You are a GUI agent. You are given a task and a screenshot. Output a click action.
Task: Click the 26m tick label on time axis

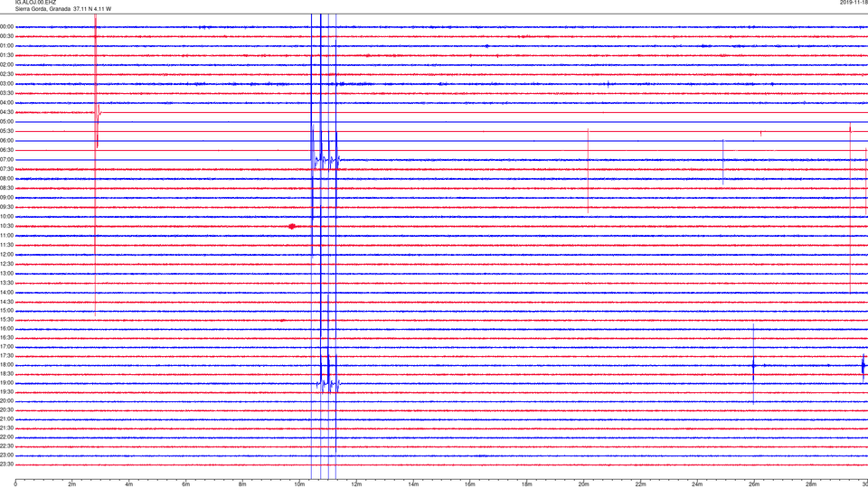coord(754,484)
